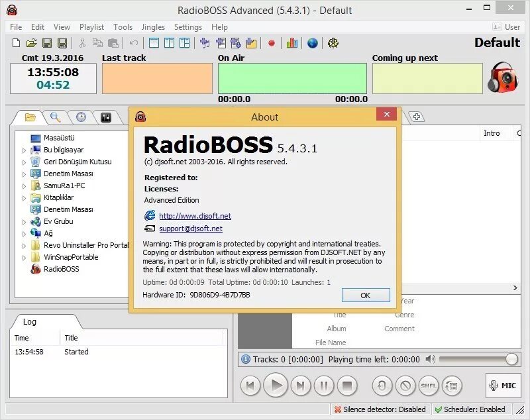Click the add folder icon
The height and width of the screenshot is (420, 530).
point(251,43)
